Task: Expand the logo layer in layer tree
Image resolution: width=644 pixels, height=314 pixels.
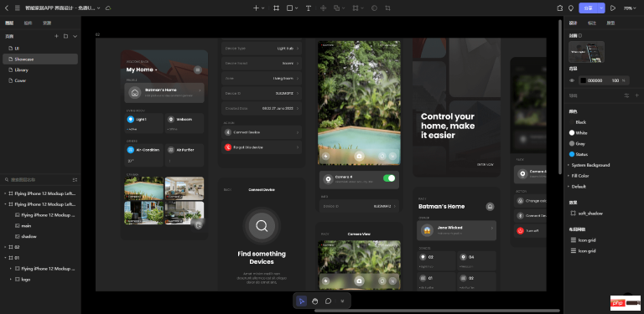Action: click(x=11, y=279)
